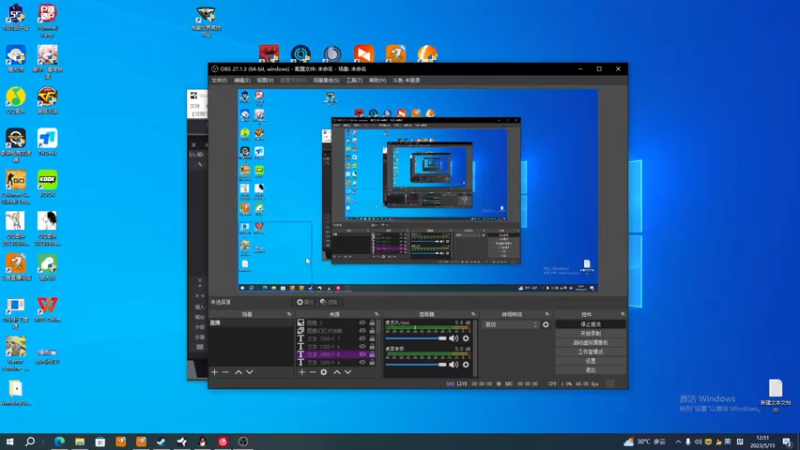The width and height of the screenshot is (800, 450).
Task: Toggle visibility of 文本 (GDI+) 4 source
Action: 362,362
